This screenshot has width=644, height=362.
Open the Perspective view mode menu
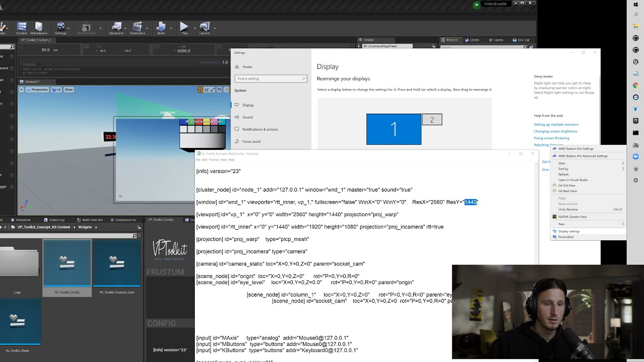37,89
